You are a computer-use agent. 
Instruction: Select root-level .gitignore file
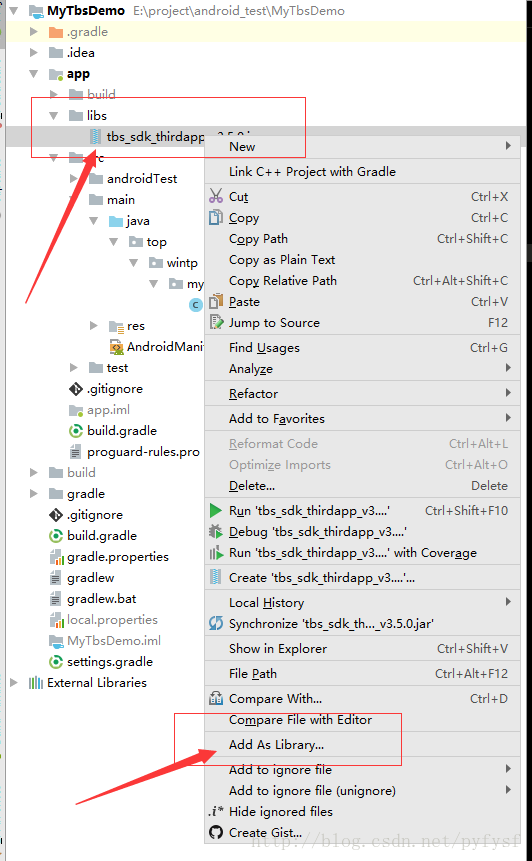94,515
